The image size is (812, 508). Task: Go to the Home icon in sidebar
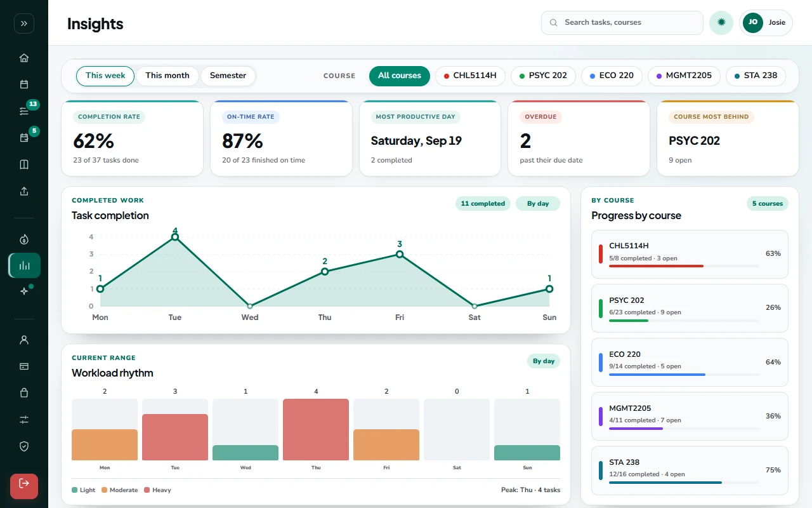pos(24,58)
